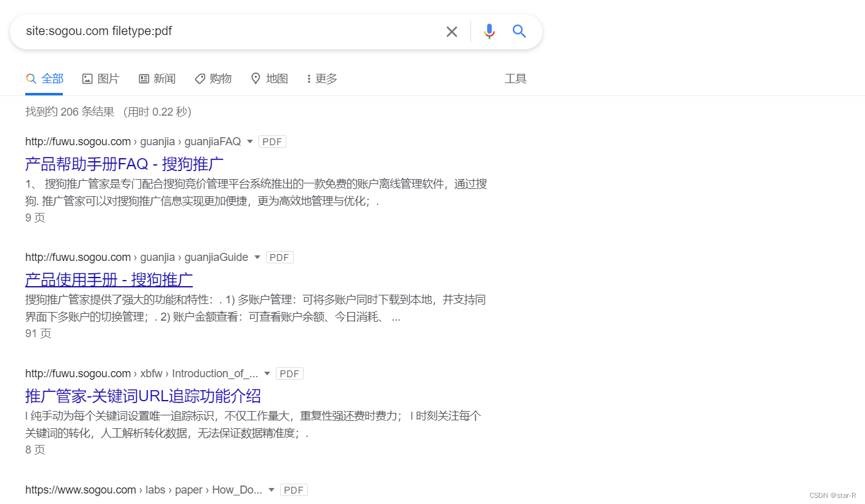Open the 购物 tab
This screenshot has height=504, width=865.
click(x=213, y=79)
